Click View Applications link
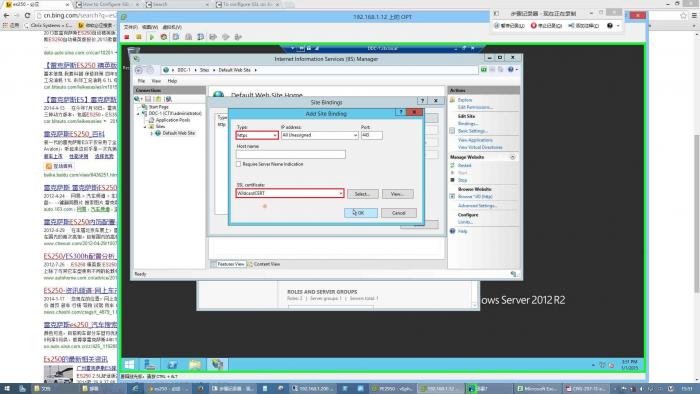 click(x=475, y=140)
